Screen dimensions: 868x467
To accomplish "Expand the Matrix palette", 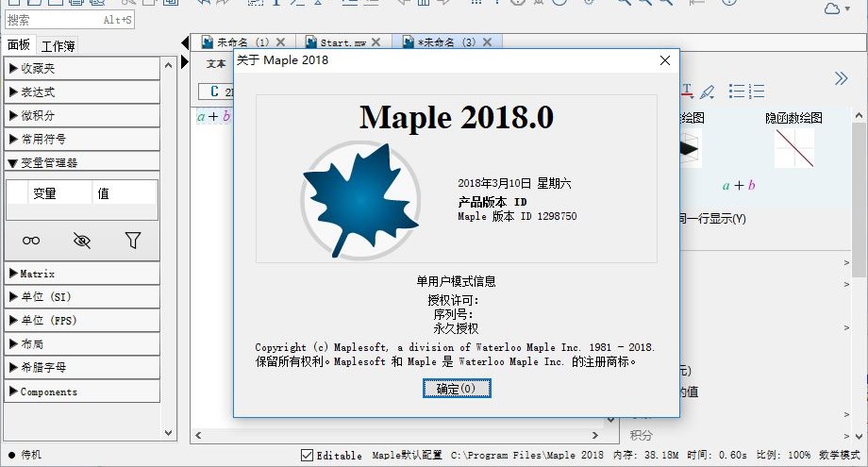I will tap(82, 274).
